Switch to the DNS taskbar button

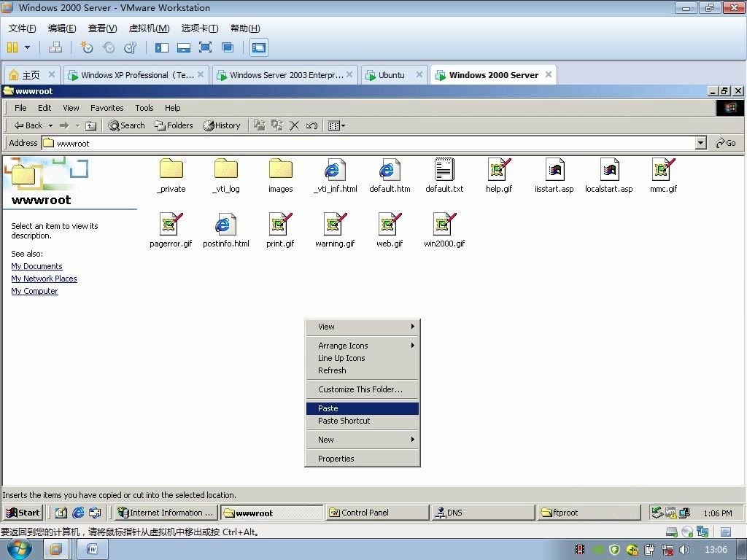[483, 513]
